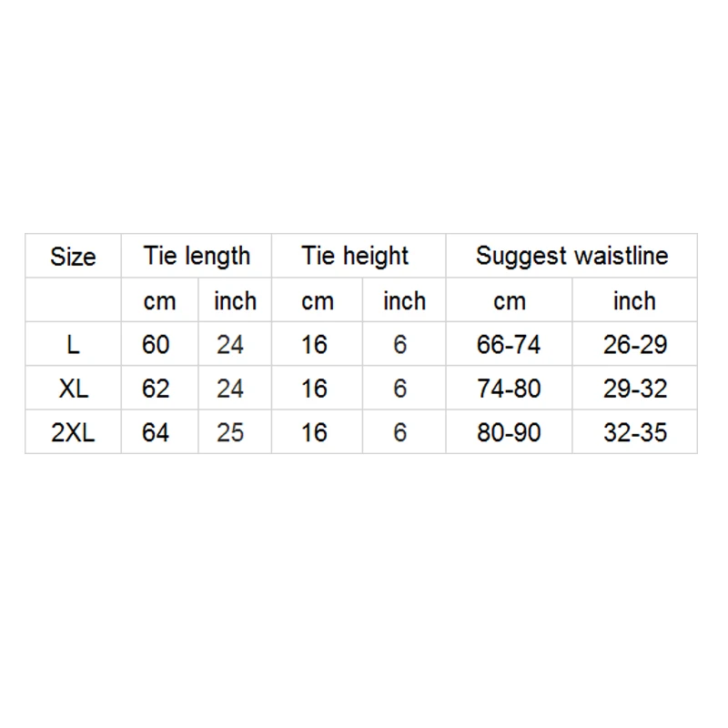Select the 25 inch tie length cell

230,432
